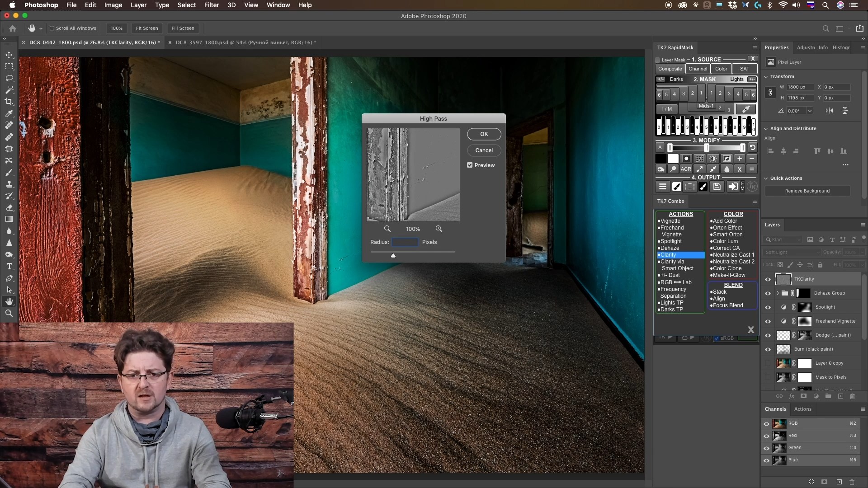
Task: Switch to the Adjustments panel tab
Action: click(x=806, y=47)
